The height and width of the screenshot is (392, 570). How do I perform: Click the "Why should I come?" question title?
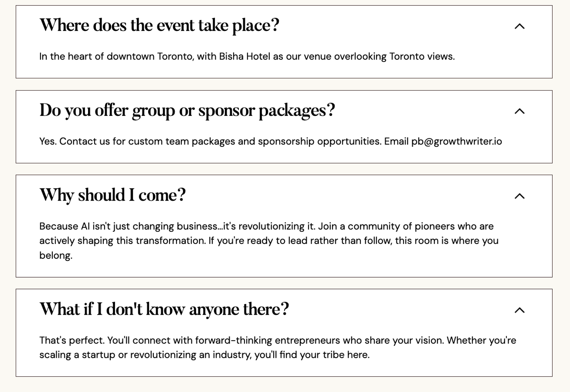point(113,195)
